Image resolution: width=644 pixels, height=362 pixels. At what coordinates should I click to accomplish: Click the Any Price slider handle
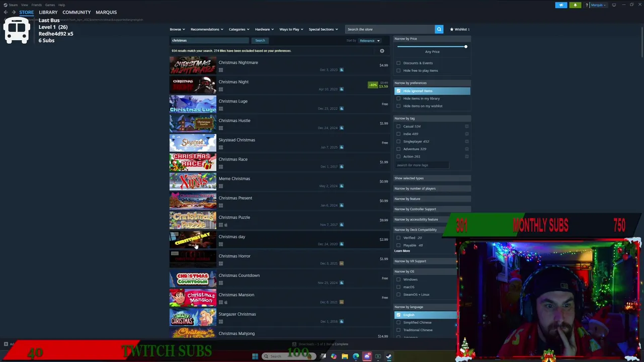465,47
